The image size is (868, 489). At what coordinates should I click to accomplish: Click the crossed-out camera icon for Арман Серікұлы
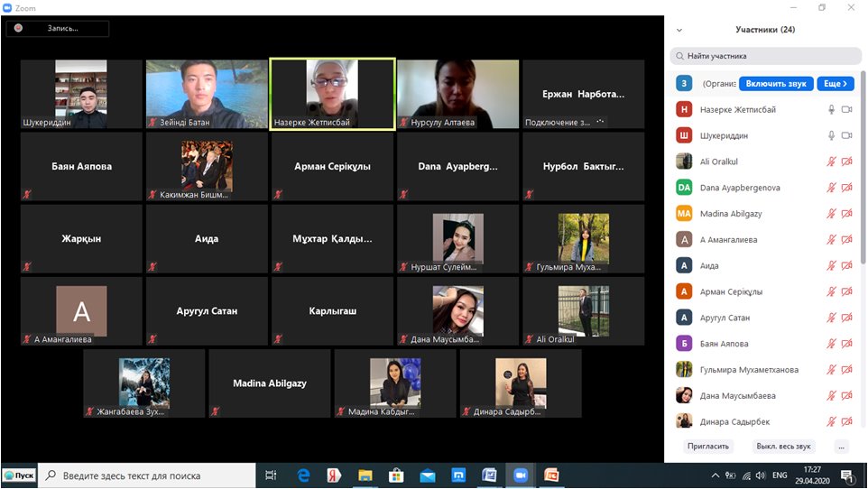(x=846, y=292)
